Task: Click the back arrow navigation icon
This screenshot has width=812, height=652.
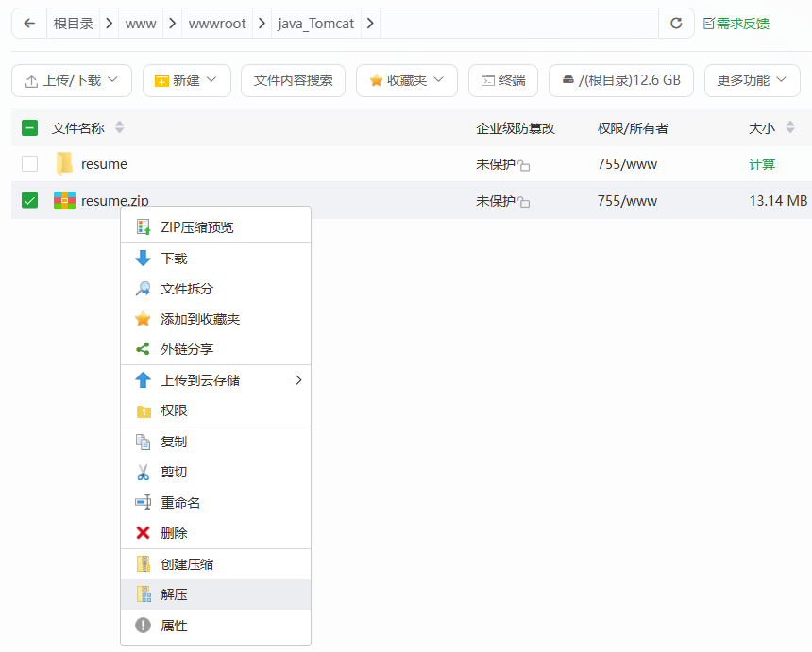Action: 28,23
